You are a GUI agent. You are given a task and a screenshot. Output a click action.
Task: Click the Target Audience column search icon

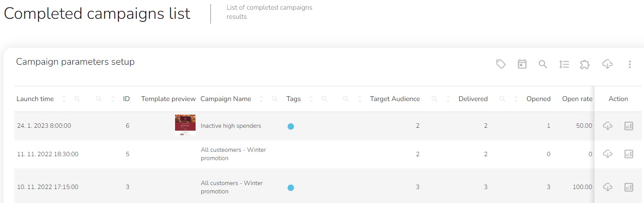(434, 99)
